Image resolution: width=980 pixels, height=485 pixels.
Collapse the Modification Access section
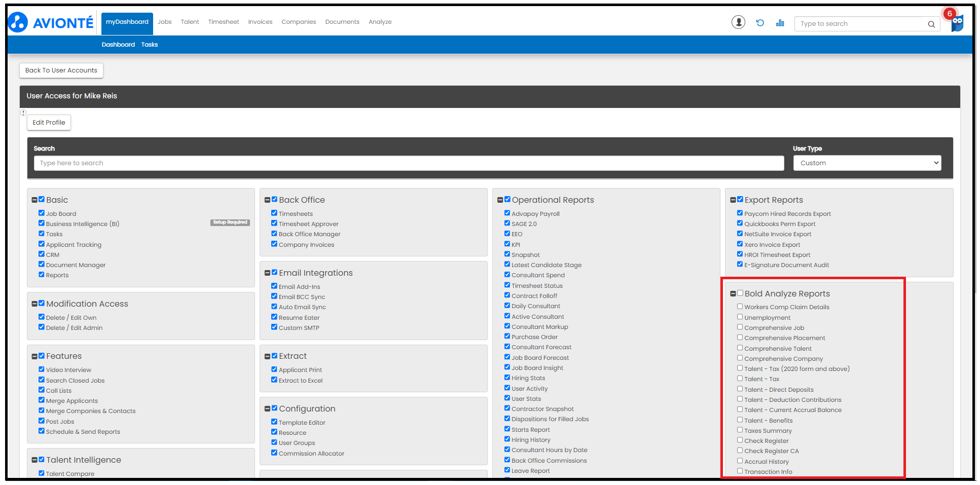pyautogui.click(x=34, y=304)
